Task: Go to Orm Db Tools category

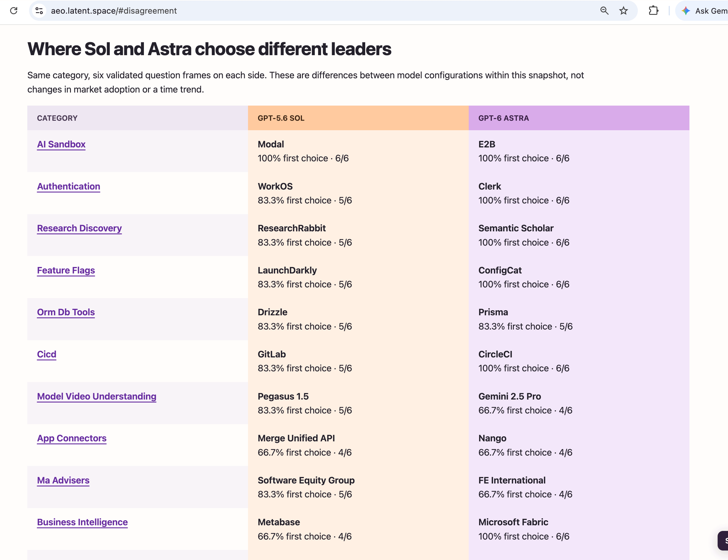Action: [x=66, y=312]
